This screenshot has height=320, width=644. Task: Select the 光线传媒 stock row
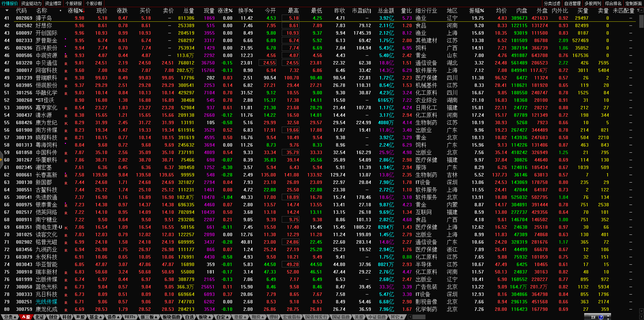click(x=47, y=302)
